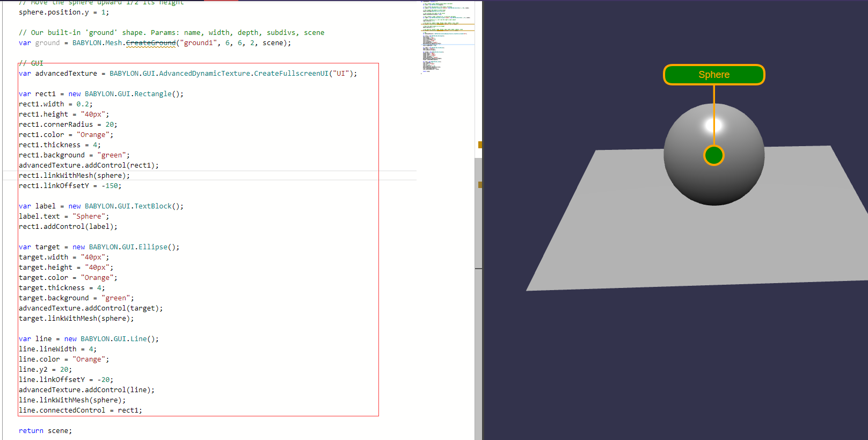Click the line 'line.linkWithMesh(sphere);'
Screen dimensions: 868x440
[72, 400]
